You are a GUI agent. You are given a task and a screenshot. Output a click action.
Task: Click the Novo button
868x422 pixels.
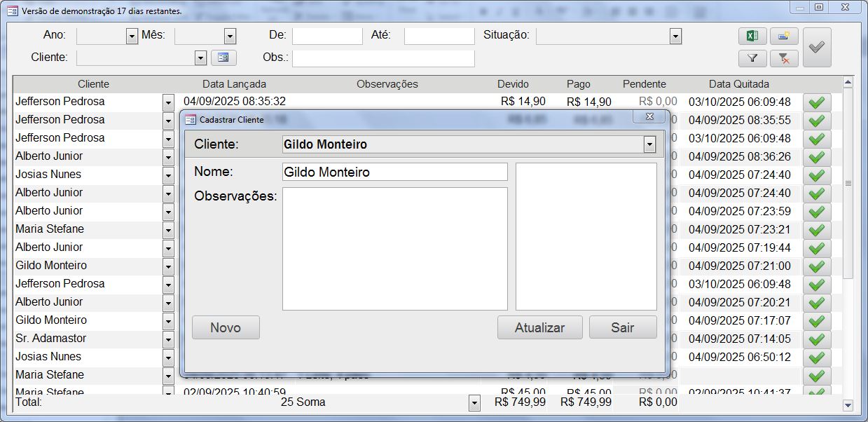pos(226,327)
